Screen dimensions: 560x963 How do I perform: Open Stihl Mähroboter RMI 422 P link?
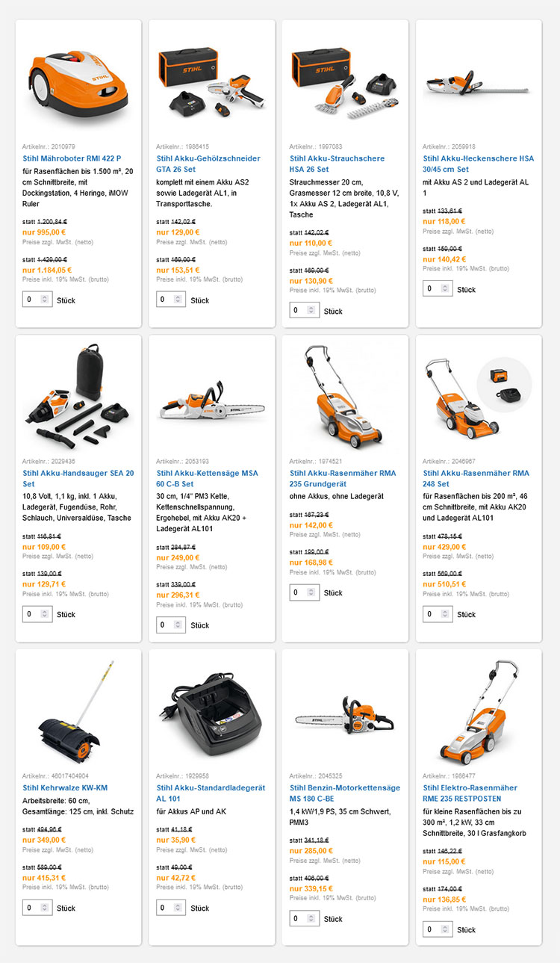[72, 158]
